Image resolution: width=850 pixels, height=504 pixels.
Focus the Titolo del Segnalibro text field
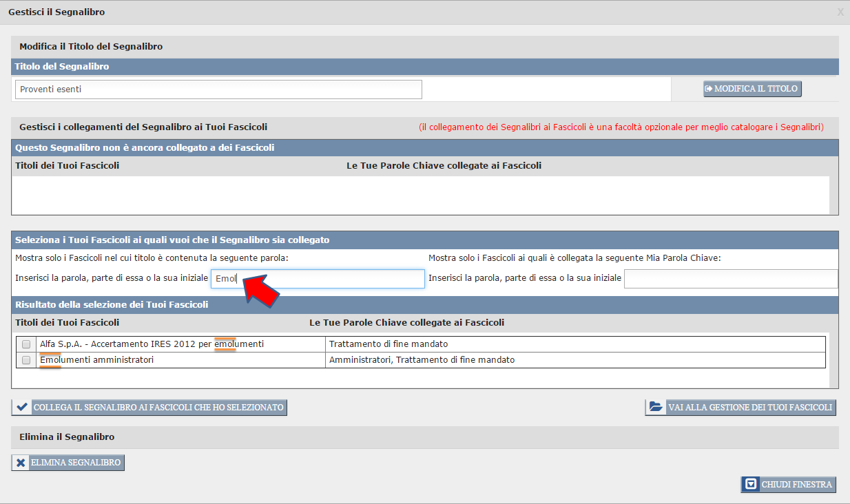[x=218, y=90]
